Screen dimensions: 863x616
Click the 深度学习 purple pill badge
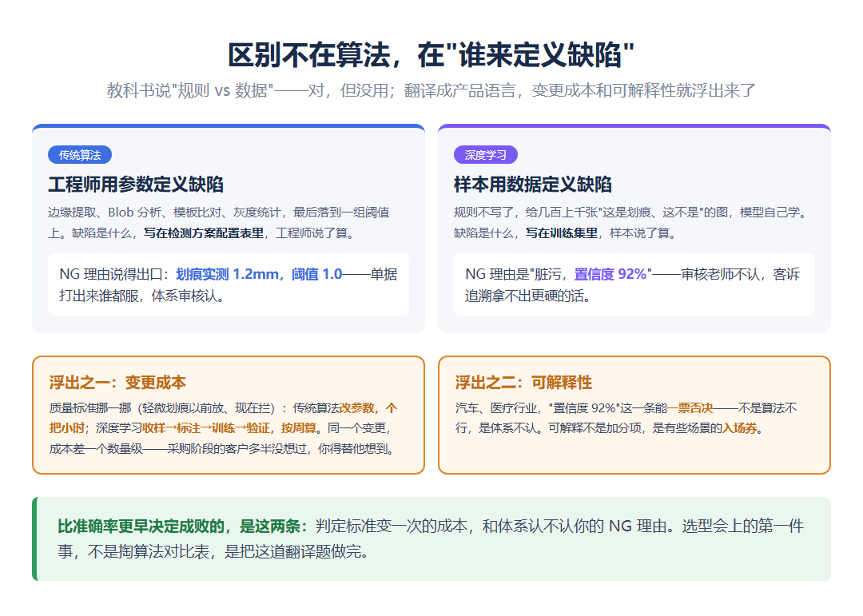tap(486, 155)
